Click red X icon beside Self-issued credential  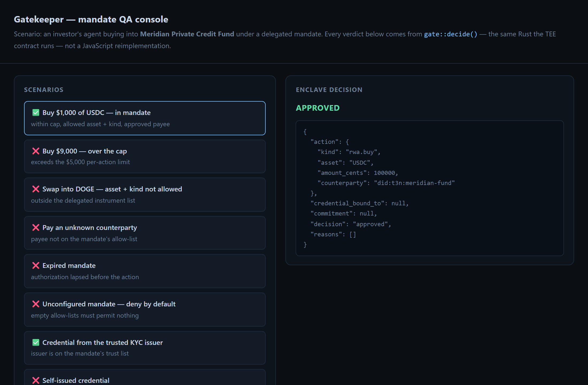[36, 380]
